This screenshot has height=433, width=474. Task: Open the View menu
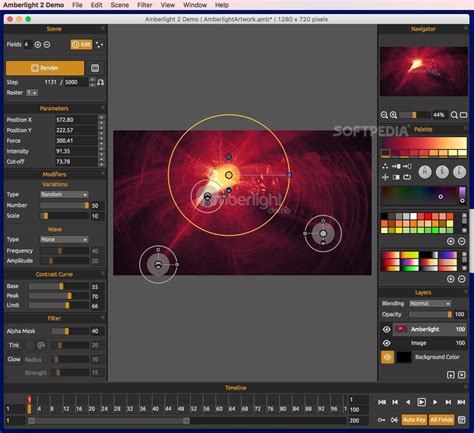tap(168, 5)
